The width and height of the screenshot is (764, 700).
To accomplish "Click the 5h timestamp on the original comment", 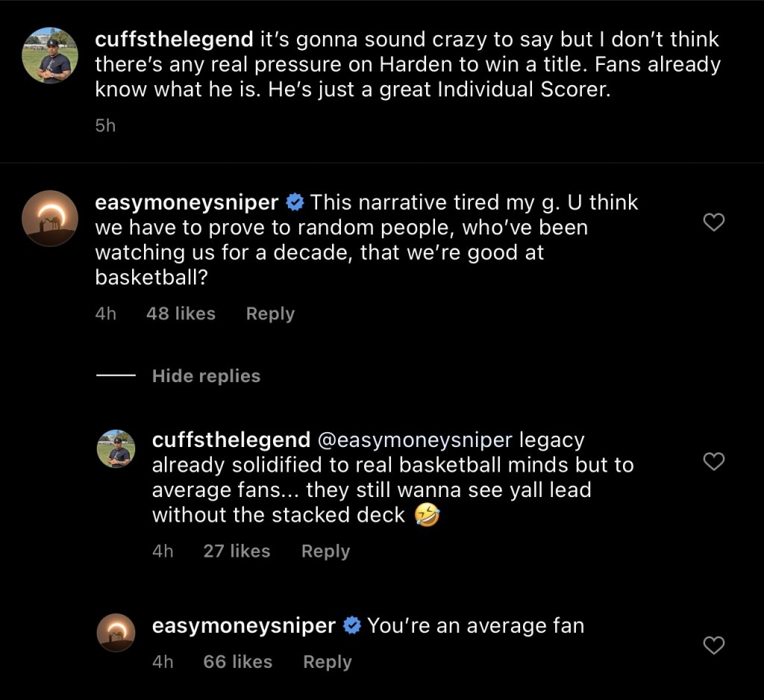I will pos(104,126).
